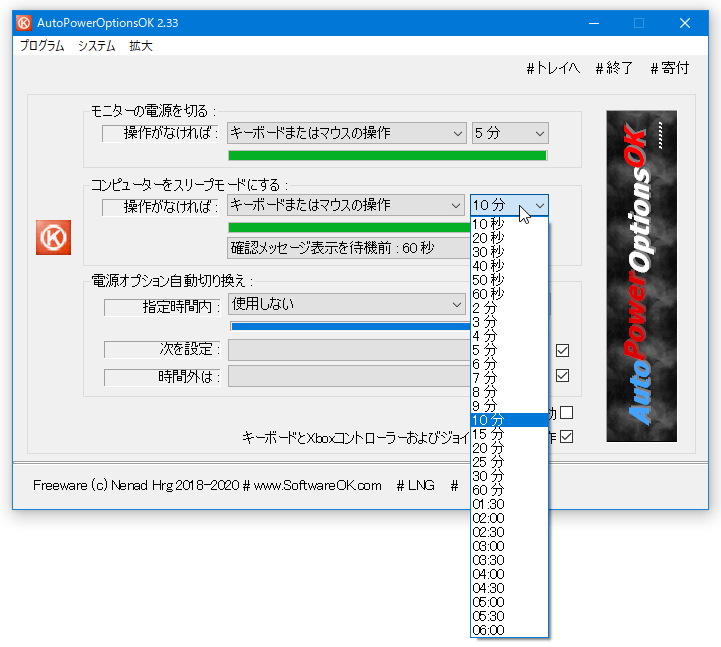Select 02:00 in the dropdown list

(509, 518)
